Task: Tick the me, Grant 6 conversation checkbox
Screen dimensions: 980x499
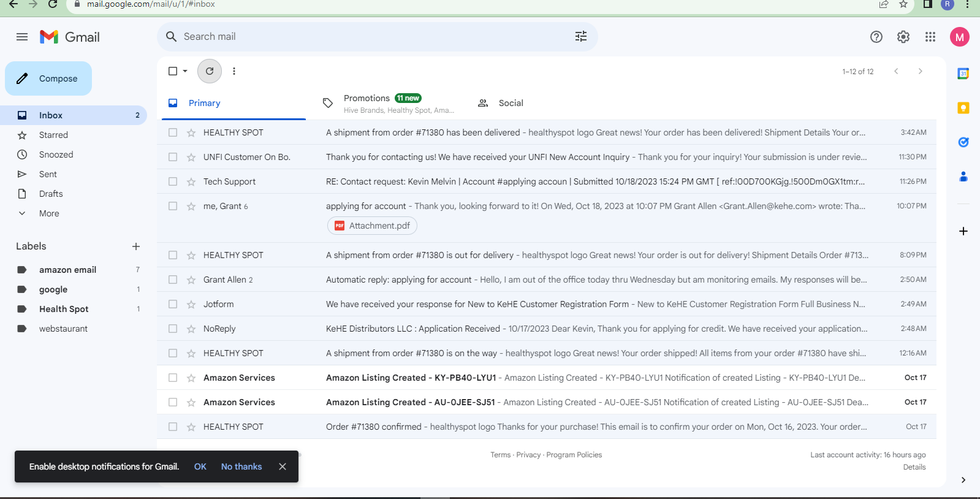Action: click(173, 206)
